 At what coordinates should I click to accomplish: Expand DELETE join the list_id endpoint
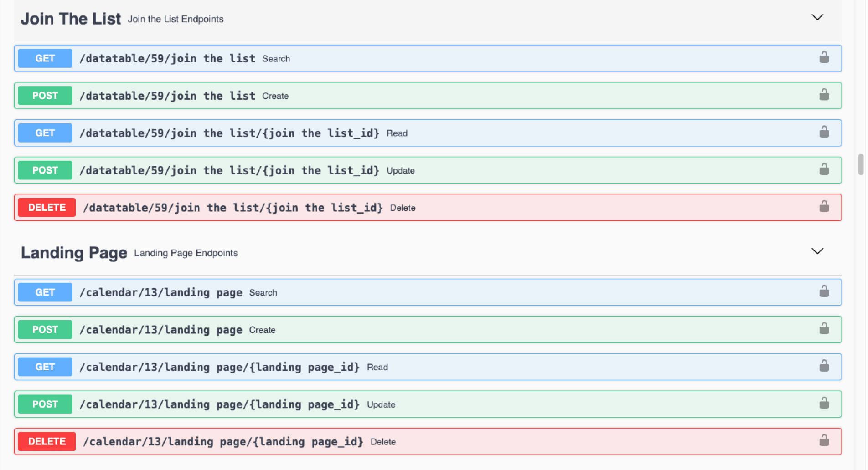click(x=428, y=208)
